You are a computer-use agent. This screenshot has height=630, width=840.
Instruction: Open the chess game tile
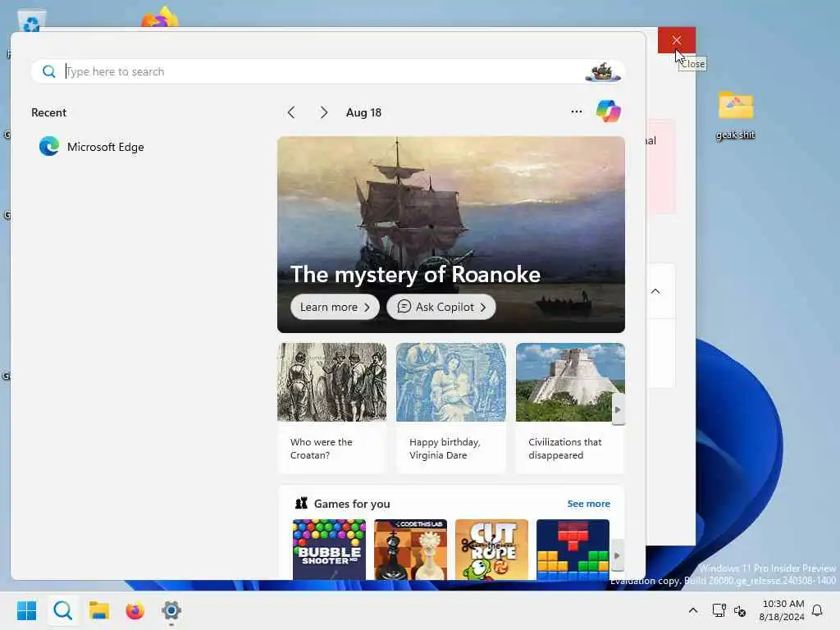coord(410,549)
